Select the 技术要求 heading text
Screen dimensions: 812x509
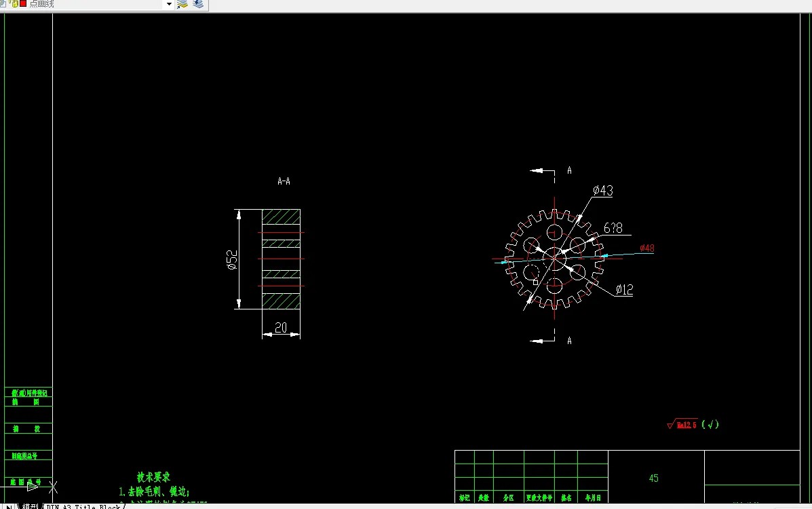pos(153,477)
